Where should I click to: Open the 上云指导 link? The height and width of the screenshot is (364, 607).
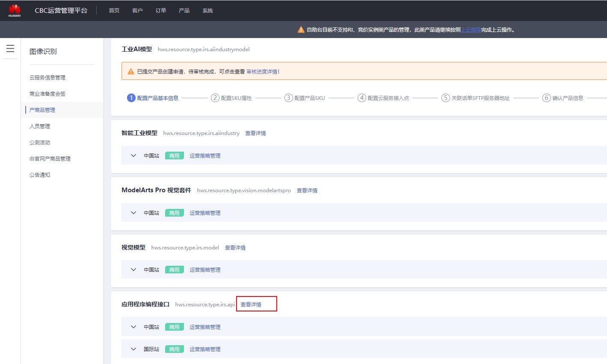pos(471,30)
